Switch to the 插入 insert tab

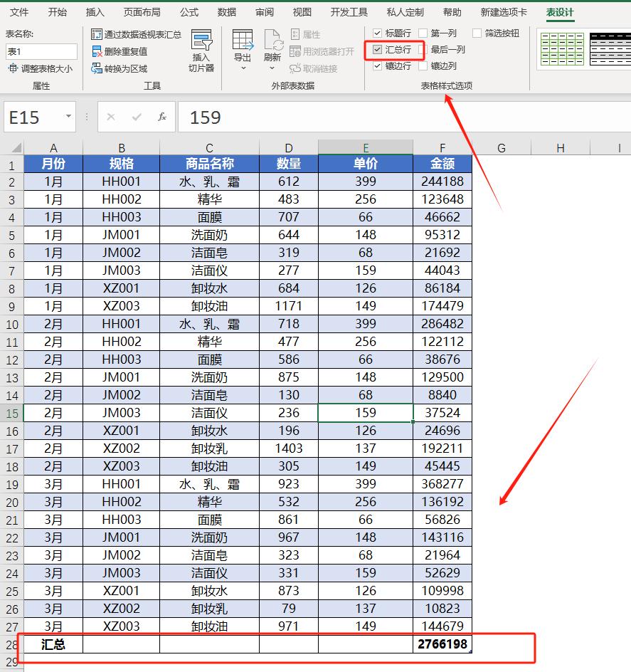95,12
